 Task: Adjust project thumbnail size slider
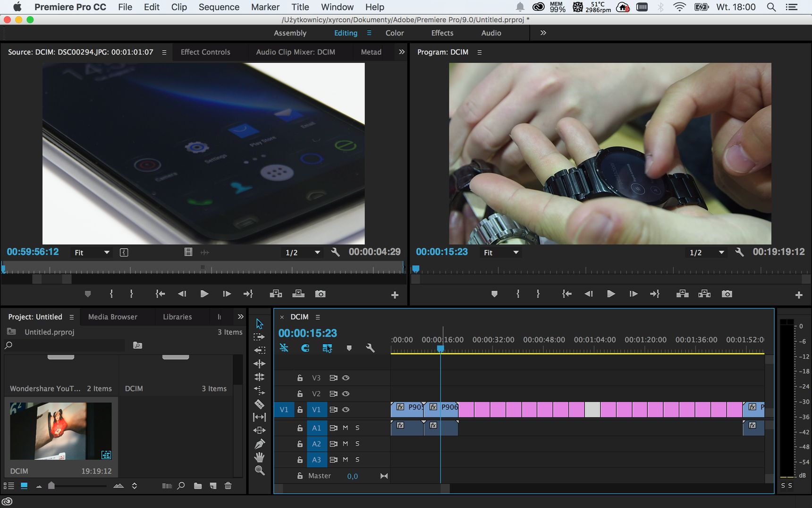[x=51, y=485]
